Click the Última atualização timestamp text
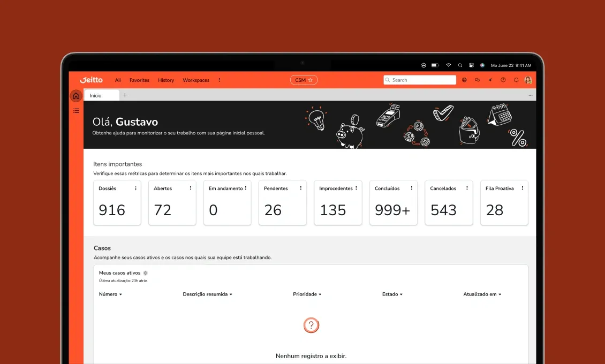 pos(123,280)
